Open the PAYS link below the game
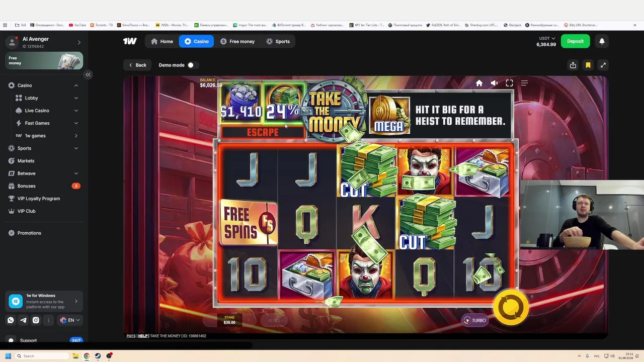The height and width of the screenshot is (362, 644). pyautogui.click(x=131, y=336)
